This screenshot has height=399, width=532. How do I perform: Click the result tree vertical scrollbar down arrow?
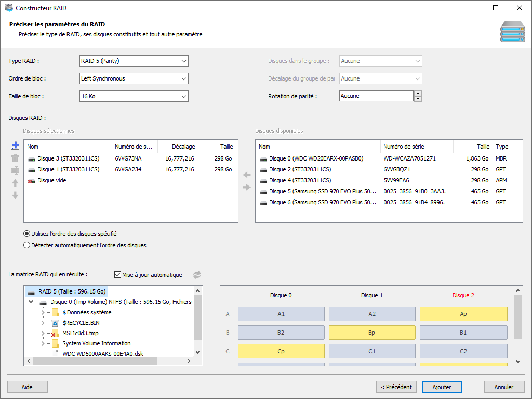pos(198,352)
